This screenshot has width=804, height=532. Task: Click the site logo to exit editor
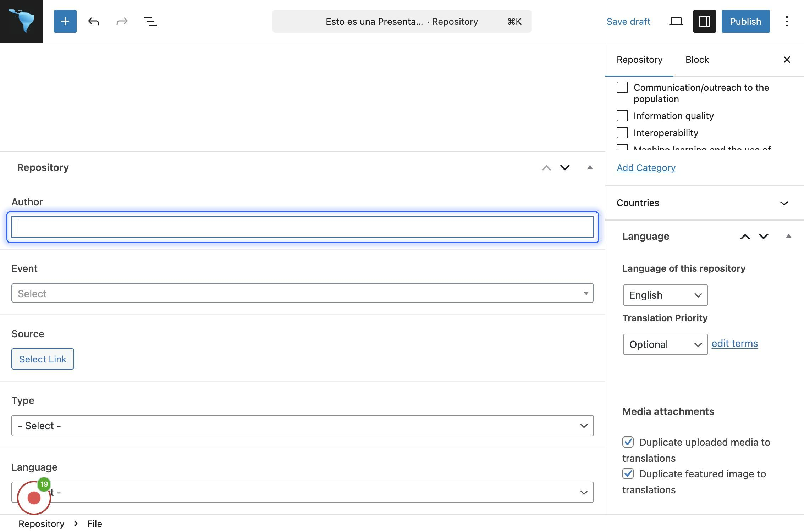click(21, 21)
